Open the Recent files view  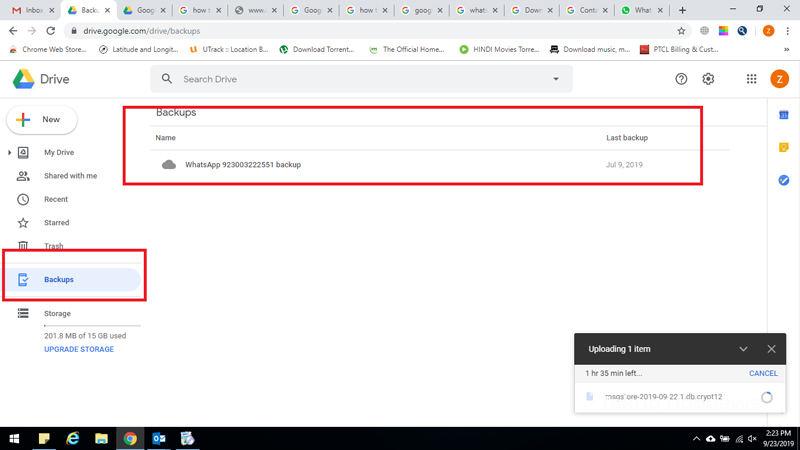pos(56,199)
